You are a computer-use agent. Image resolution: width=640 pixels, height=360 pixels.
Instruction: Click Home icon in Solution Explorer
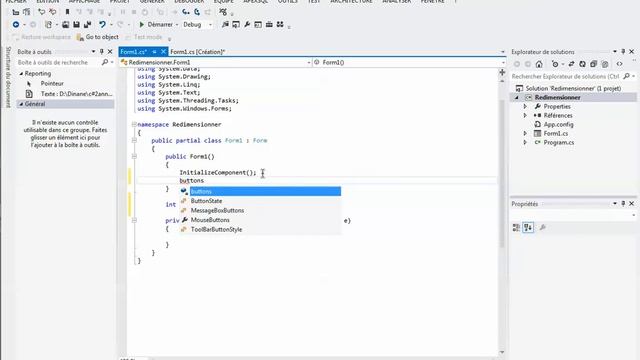539,64
